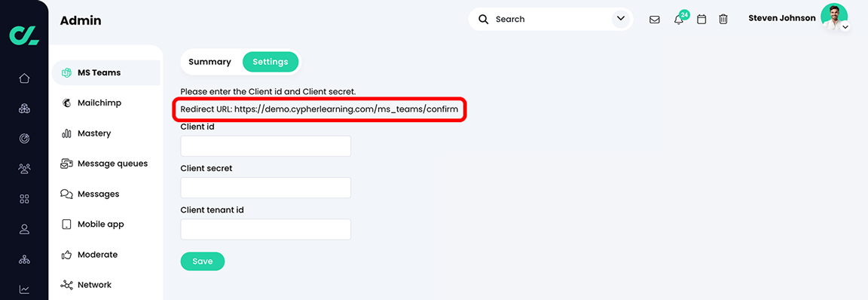Click the Message queues icon

66,164
